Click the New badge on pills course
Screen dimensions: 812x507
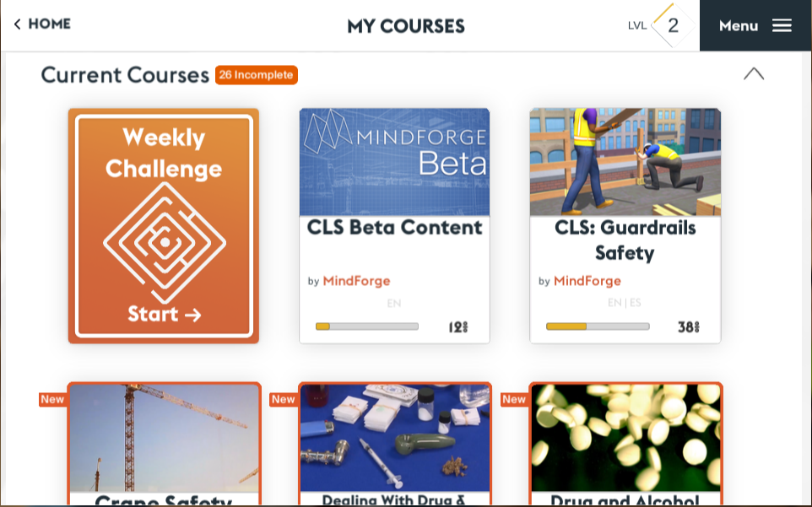coord(514,399)
